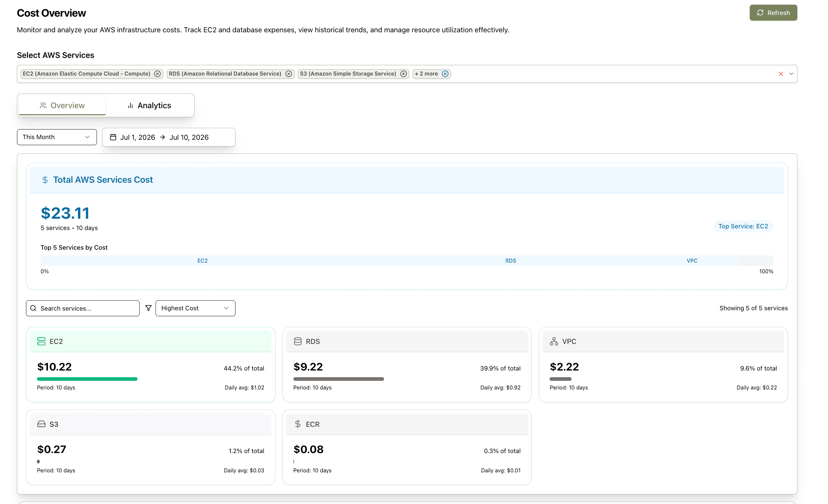Screen dimensions: 828x504
Task: Click ECR 'Daily avg: $0.01' text
Action: tap(501, 471)
